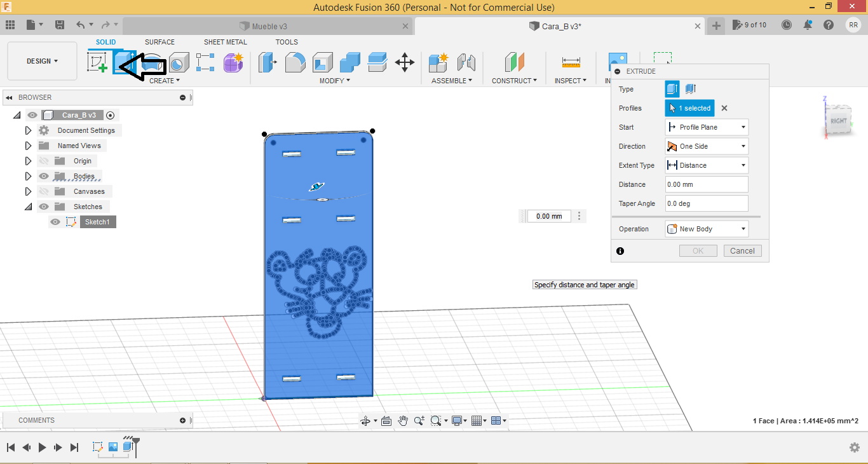Select the Move/Copy tool

405,62
